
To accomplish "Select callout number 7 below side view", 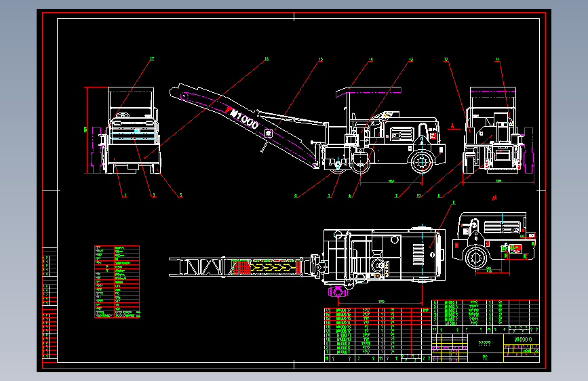I will coord(396,196).
